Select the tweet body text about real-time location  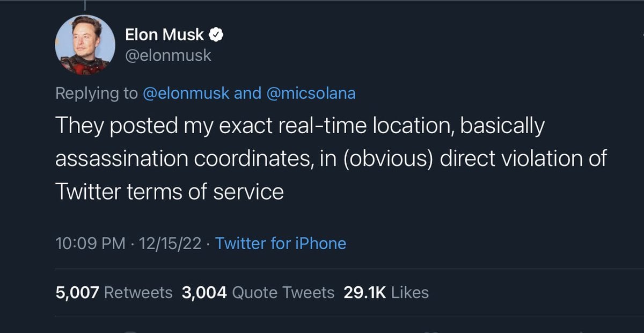(x=331, y=159)
